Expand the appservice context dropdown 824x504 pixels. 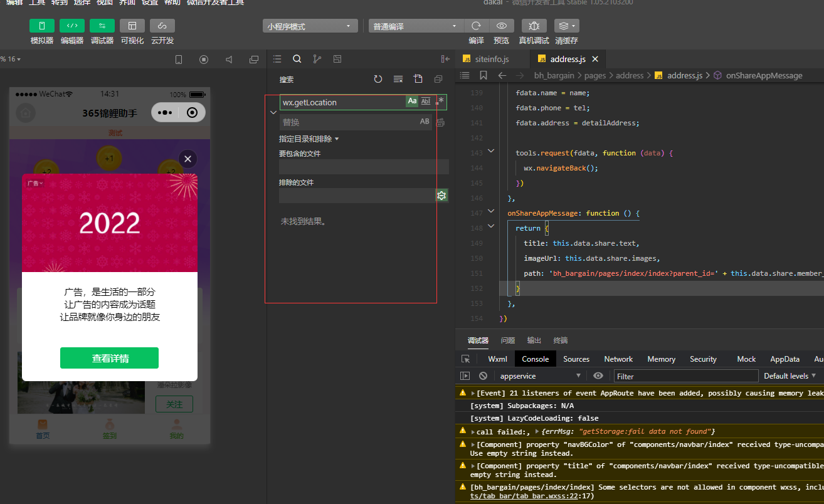pos(539,376)
